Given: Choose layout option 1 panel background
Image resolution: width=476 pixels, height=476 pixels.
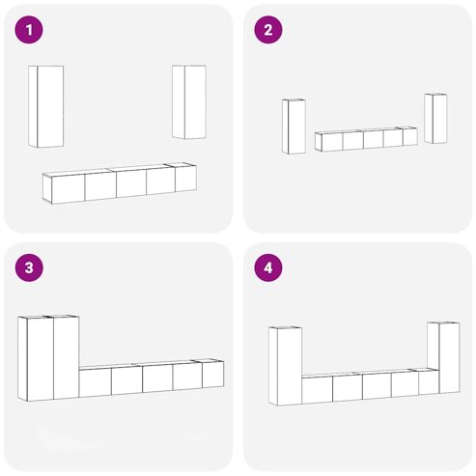Looking at the screenshot, I should (x=119, y=119).
